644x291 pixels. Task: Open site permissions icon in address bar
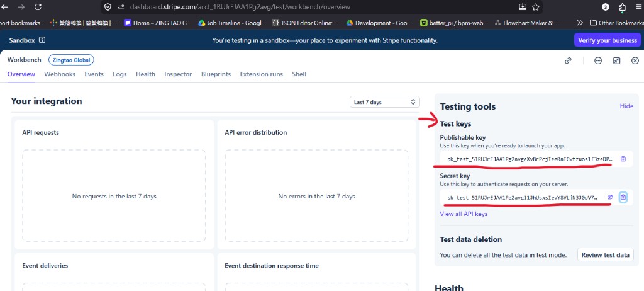click(x=121, y=7)
